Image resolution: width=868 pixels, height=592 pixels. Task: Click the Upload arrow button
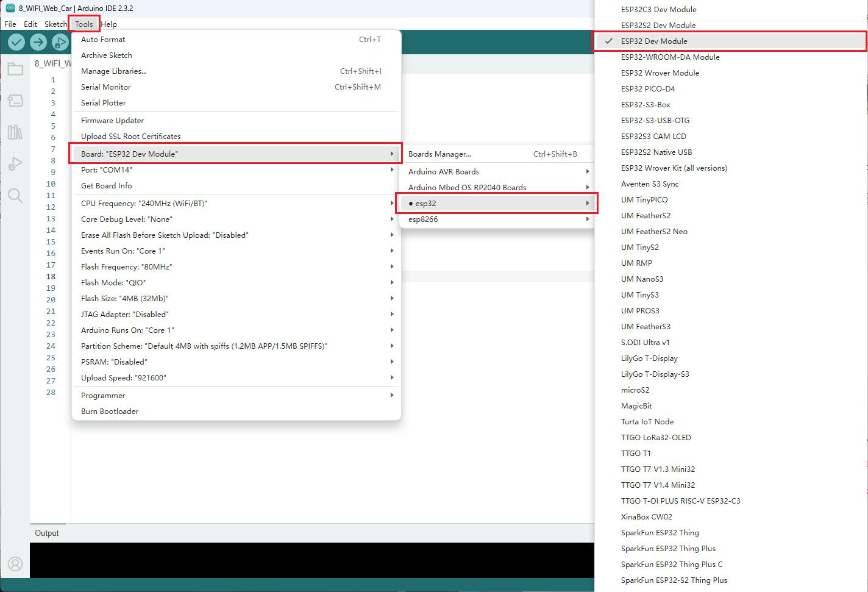[38, 42]
